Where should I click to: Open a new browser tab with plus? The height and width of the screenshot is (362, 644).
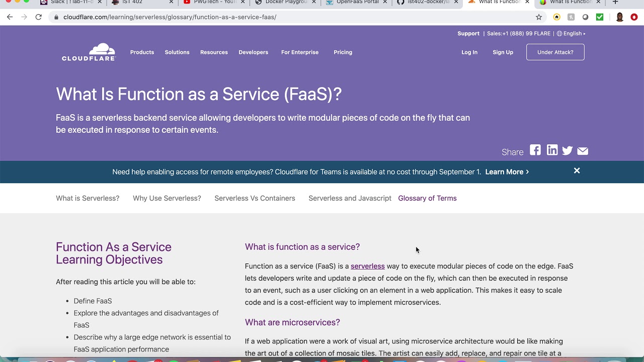(615, 2)
